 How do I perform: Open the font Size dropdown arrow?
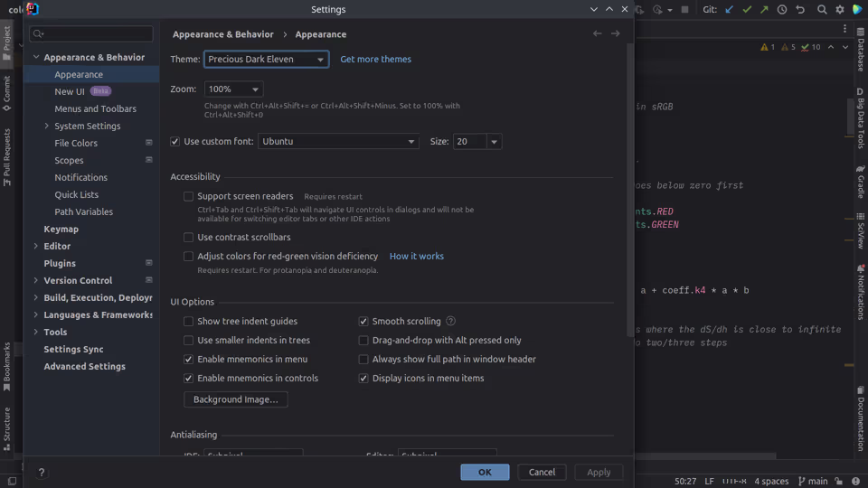point(494,142)
